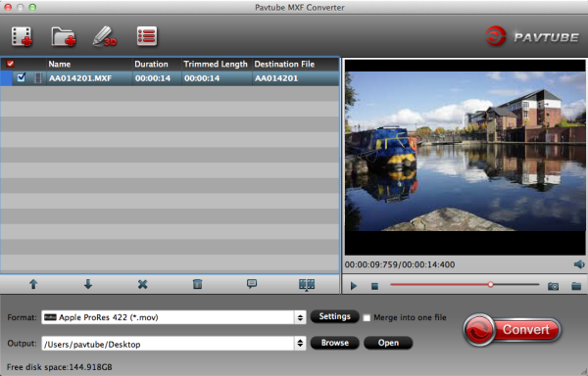Click the Pavtube logo
Viewport: 588px width, 376px height.
click(x=532, y=36)
